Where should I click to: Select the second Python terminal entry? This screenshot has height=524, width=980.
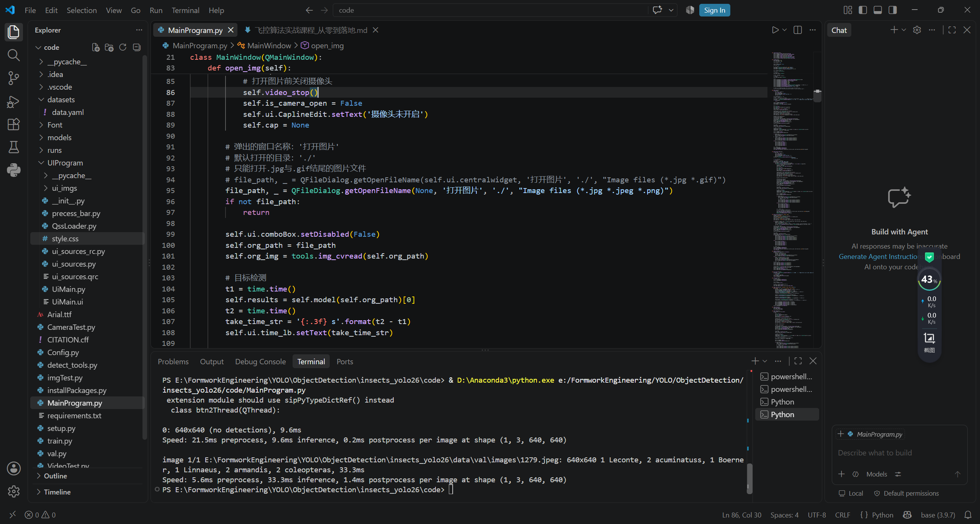coord(787,414)
